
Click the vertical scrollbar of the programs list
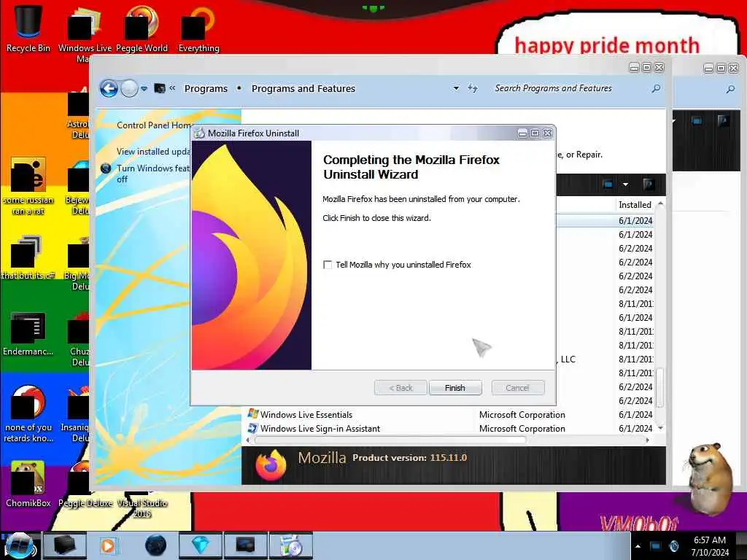point(660,386)
